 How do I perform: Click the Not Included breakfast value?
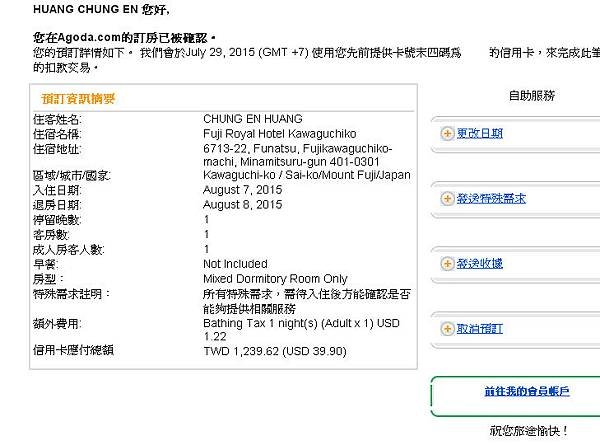(x=235, y=264)
